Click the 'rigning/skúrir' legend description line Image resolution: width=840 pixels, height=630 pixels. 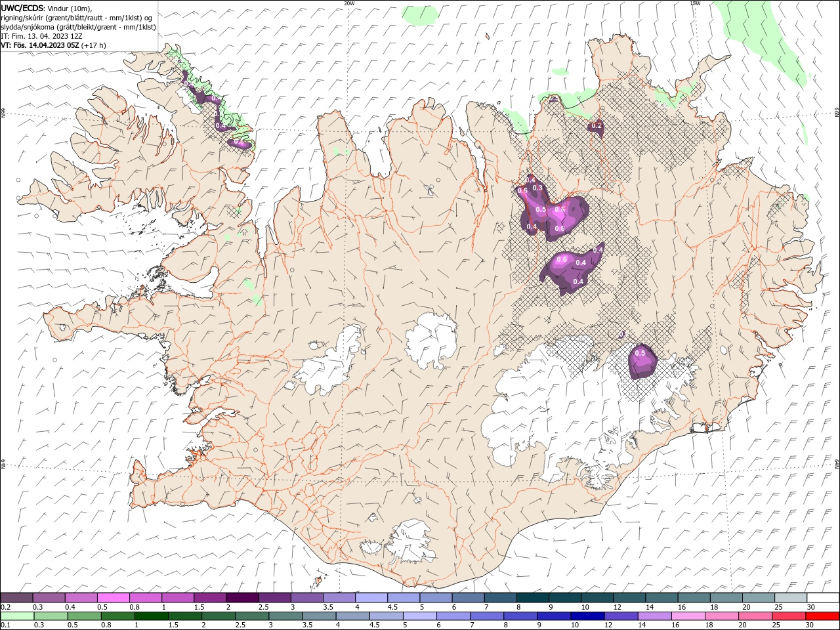(x=77, y=18)
